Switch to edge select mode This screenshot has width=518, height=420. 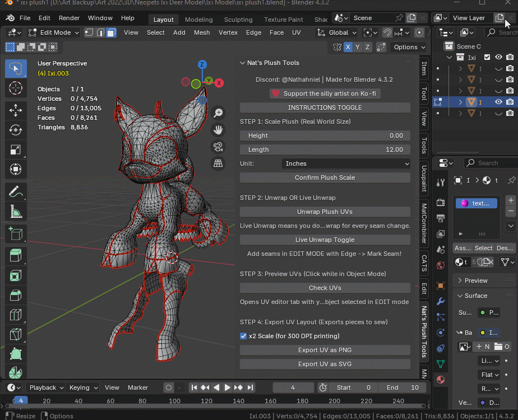100,32
